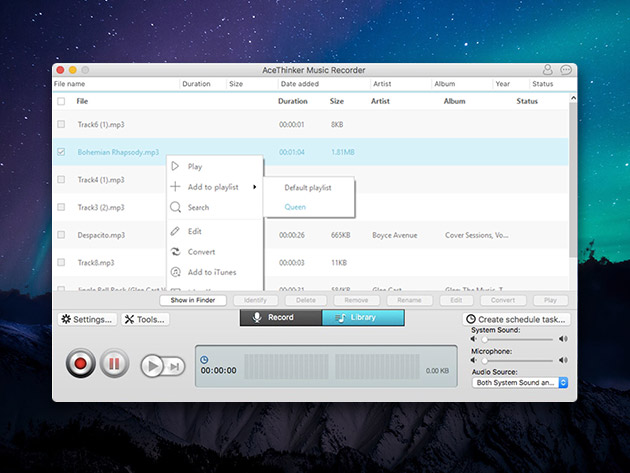This screenshot has height=473, width=630.
Task: Check the Track8.mp3 checkbox
Action: [x=61, y=262]
